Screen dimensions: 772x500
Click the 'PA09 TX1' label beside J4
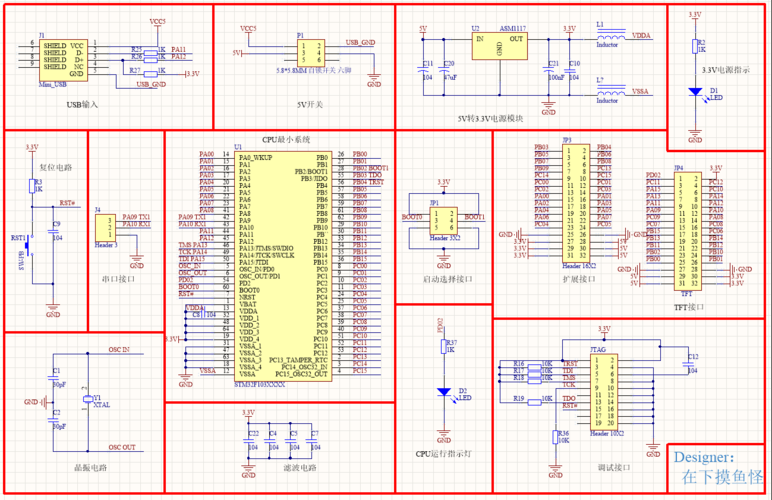[x=136, y=217]
